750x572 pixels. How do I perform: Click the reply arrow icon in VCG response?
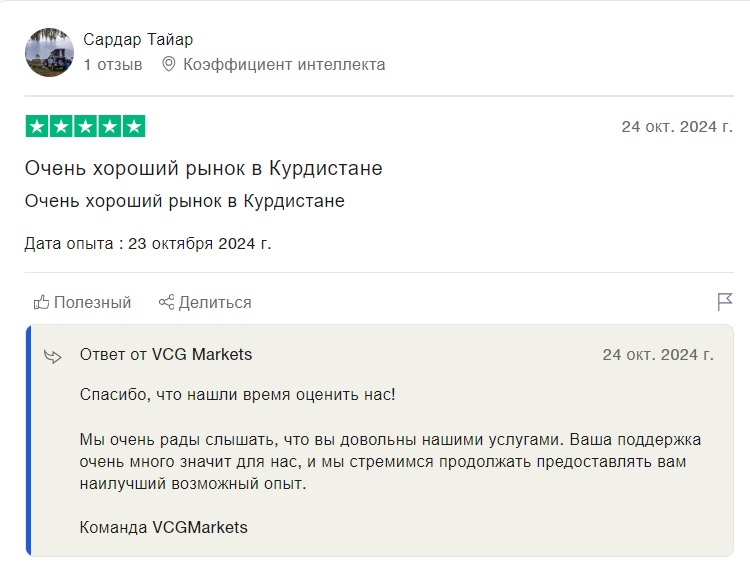click(x=53, y=356)
